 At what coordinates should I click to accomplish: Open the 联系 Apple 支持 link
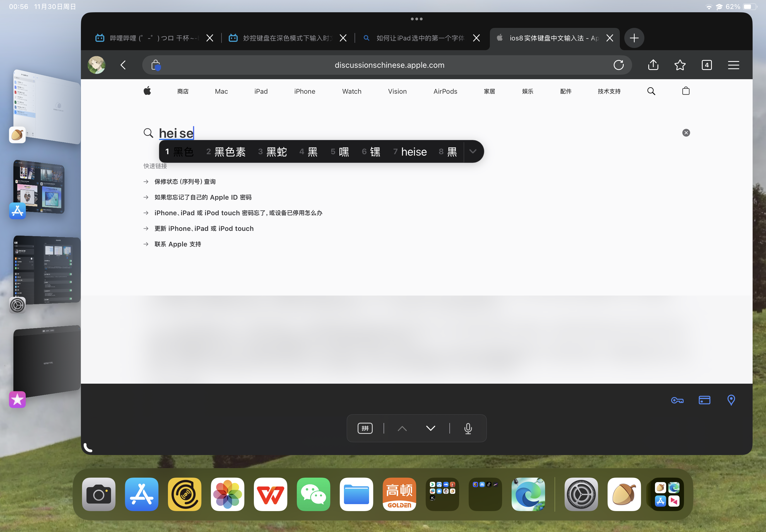(177, 244)
